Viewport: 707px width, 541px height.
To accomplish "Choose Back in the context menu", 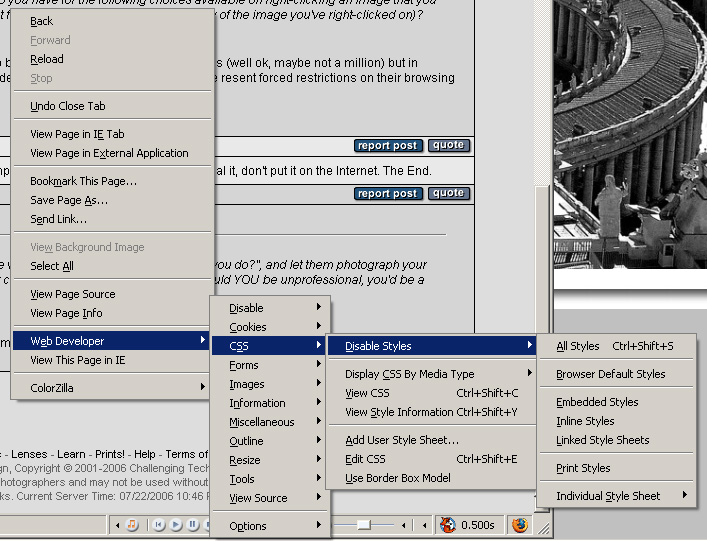I will pyautogui.click(x=112, y=21).
